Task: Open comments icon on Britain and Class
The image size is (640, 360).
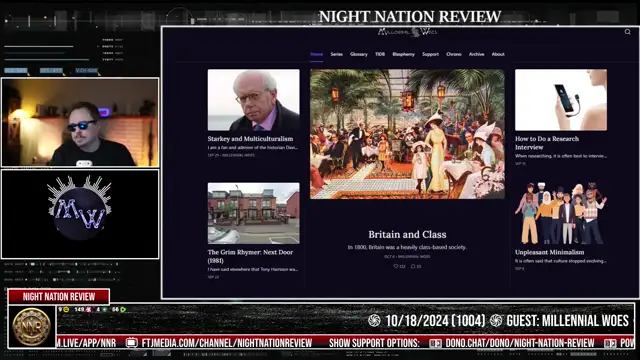Action: (x=413, y=266)
